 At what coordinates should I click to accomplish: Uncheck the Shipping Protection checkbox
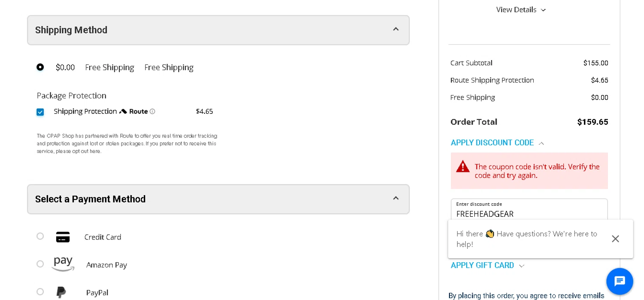(x=40, y=112)
